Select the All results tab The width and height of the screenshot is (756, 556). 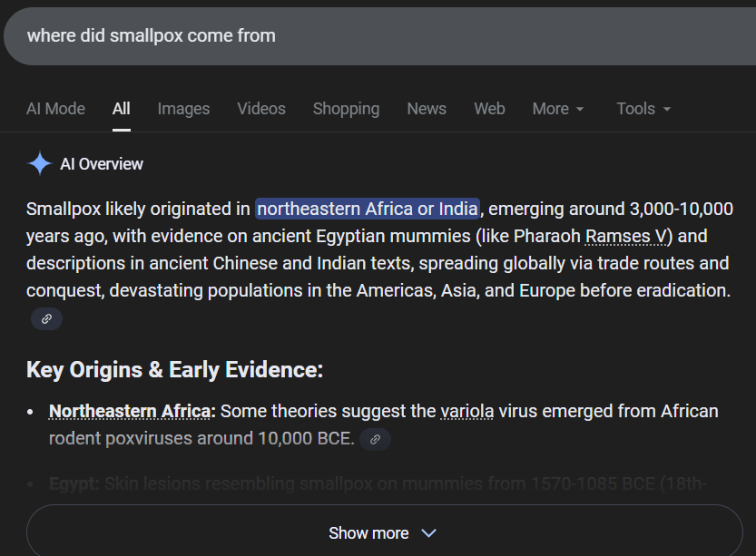tap(121, 109)
